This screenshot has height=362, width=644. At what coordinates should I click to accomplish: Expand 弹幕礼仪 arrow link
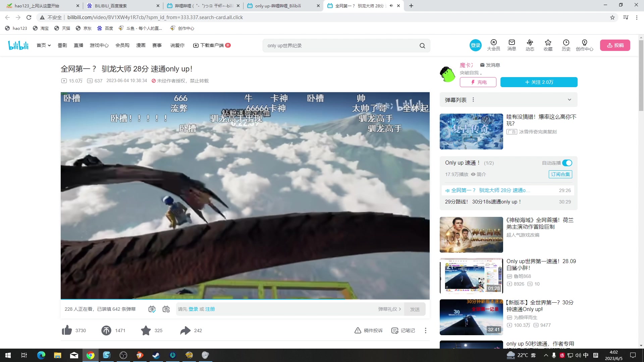389,309
